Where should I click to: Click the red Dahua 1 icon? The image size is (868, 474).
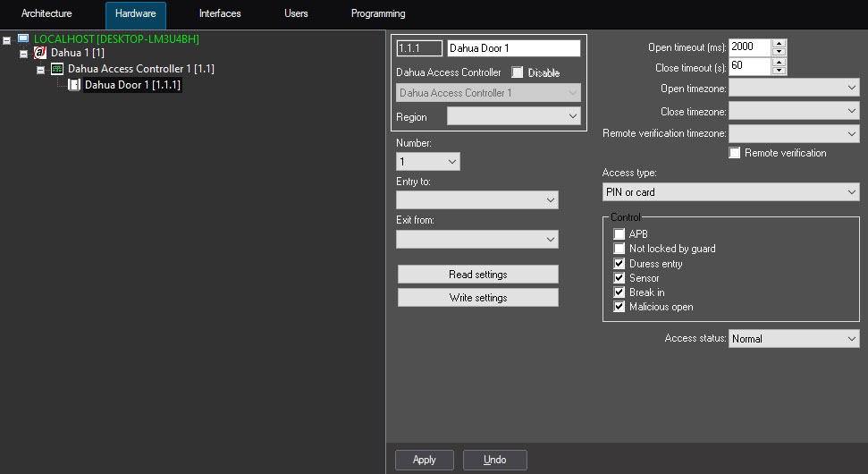(40, 54)
